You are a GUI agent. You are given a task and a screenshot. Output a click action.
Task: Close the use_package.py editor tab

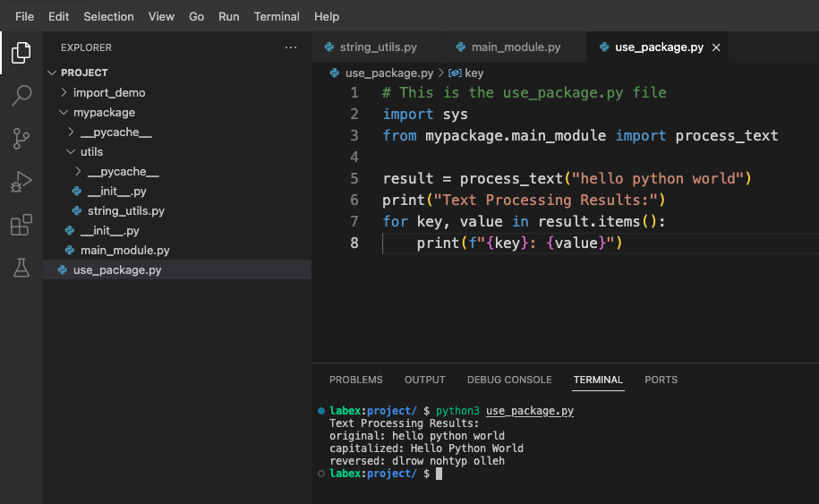716,47
